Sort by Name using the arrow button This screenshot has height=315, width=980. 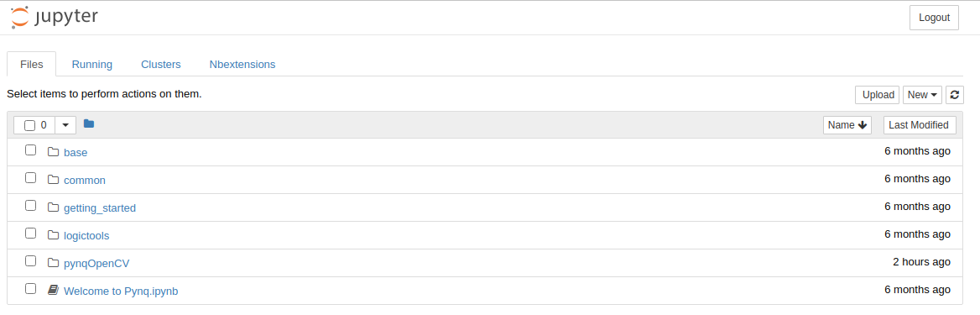click(847, 125)
